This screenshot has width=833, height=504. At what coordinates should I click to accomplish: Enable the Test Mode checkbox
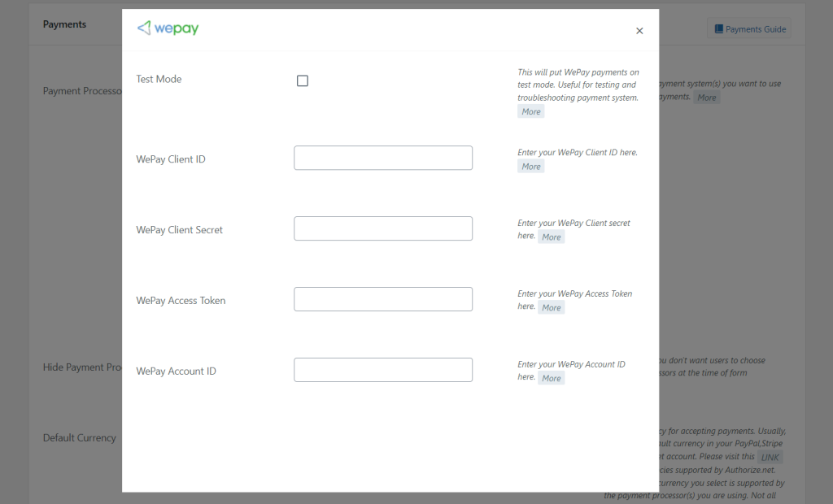coord(303,80)
